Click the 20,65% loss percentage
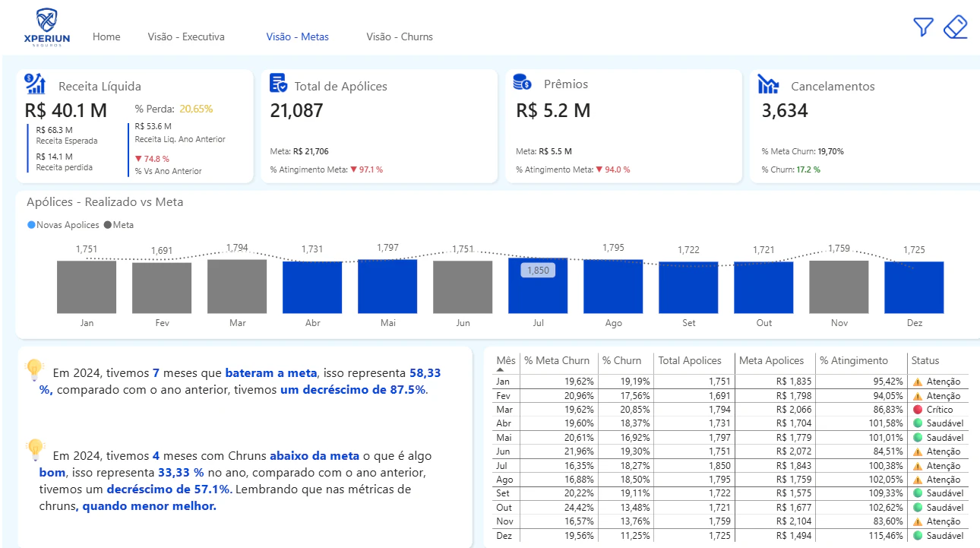Screen dimensions: 980x548 point(196,109)
